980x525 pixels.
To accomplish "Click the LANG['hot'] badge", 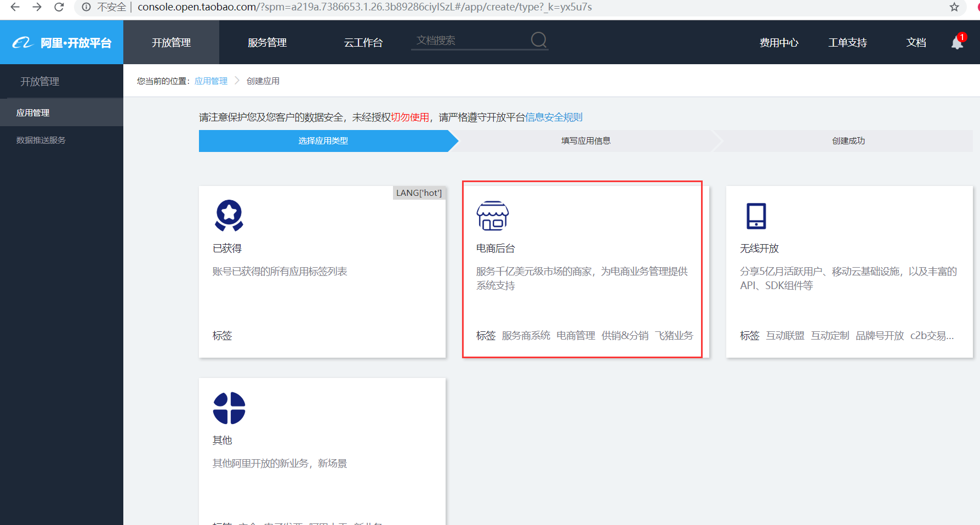I will pyautogui.click(x=419, y=193).
